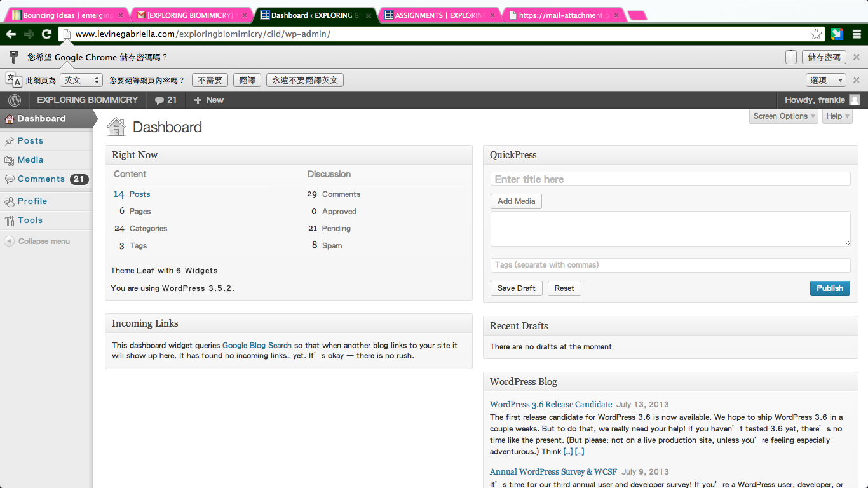This screenshot has height=488, width=868.
Task: Reload the page with refresh icon
Action: [46, 34]
